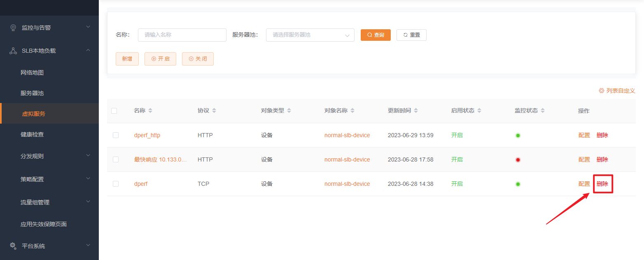This screenshot has height=260, width=644.
Task: Delete the dperf virtual service
Action: [602, 184]
